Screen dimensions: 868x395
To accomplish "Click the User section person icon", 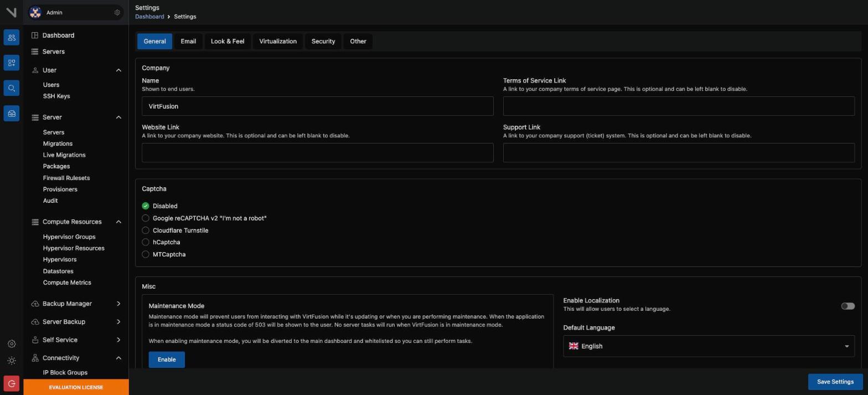I will pos(35,70).
